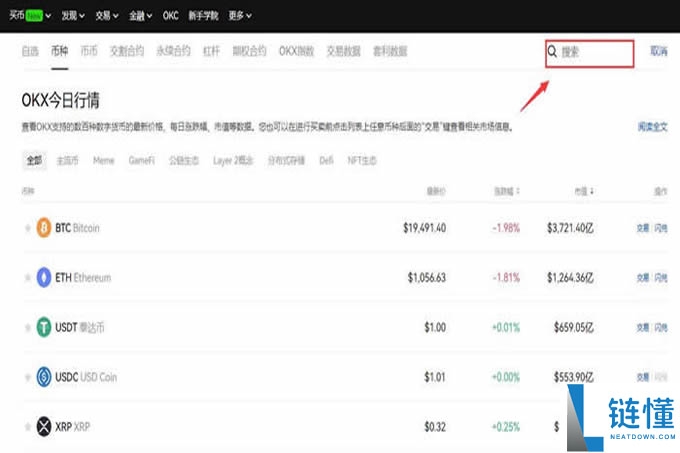Click the 阅读全文 link
This screenshot has width=680, height=453.
coord(653,127)
